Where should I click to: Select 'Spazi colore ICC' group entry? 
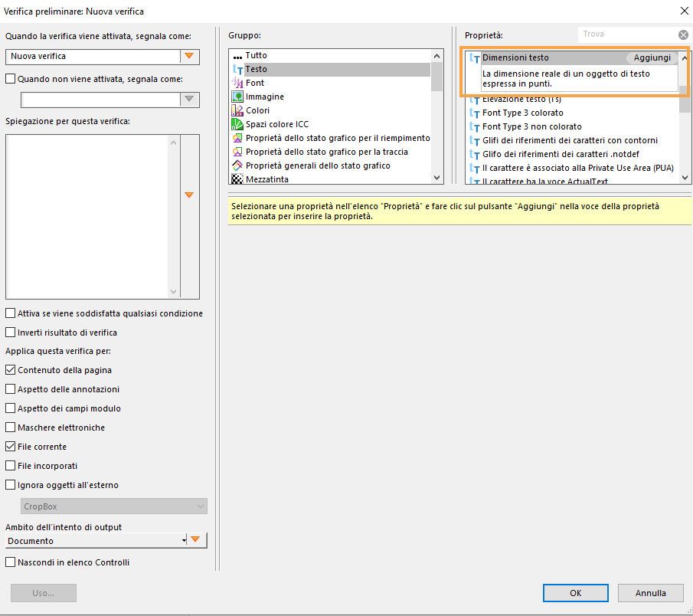pyautogui.click(x=277, y=124)
